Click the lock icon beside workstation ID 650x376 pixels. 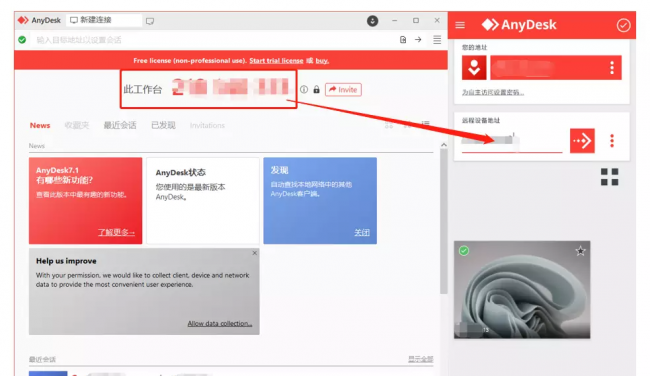pos(316,90)
